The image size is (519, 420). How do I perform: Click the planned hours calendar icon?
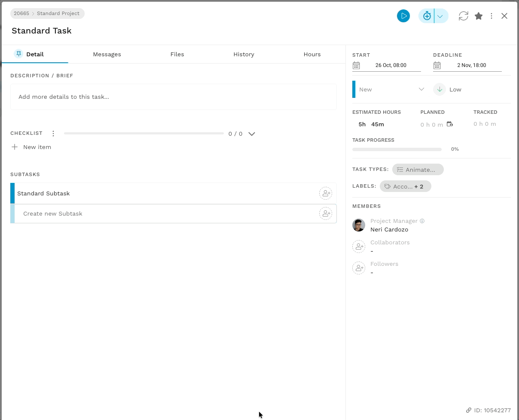(450, 124)
